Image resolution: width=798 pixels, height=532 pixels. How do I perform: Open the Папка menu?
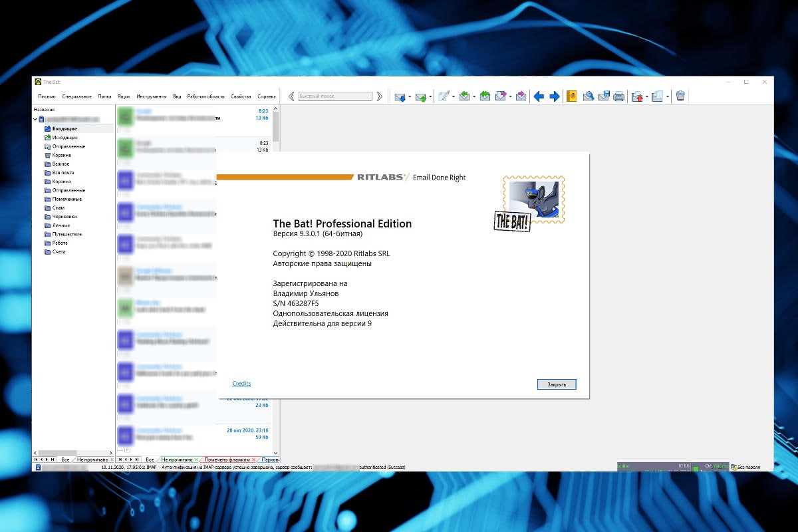point(104,96)
